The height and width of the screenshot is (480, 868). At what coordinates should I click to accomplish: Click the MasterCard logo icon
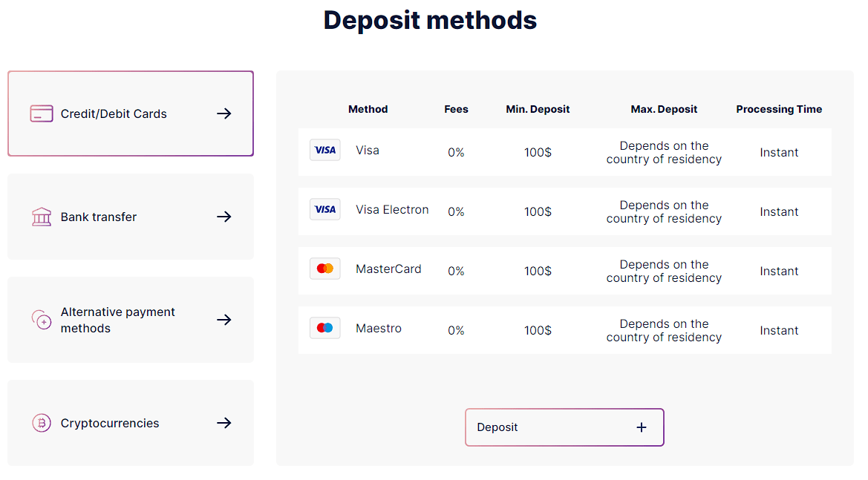point(325,269)
